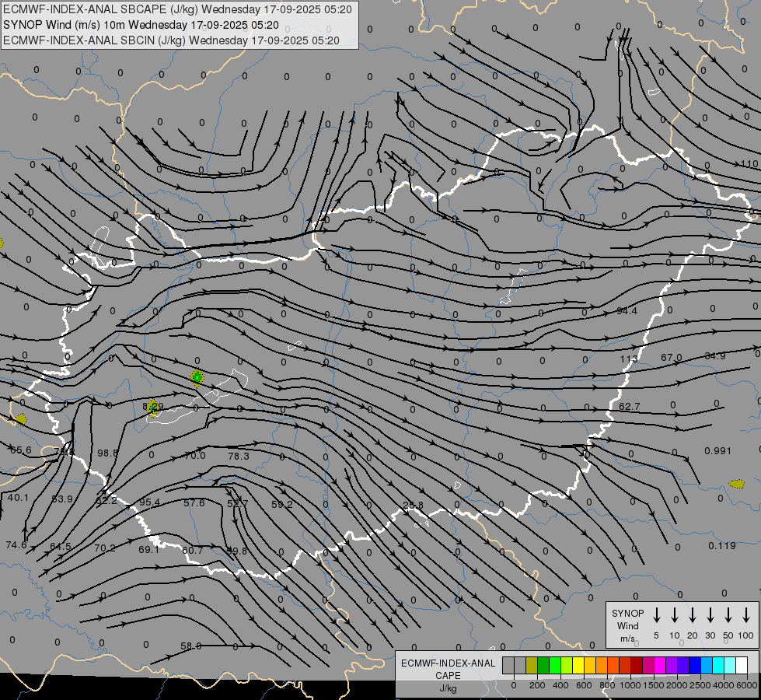Click the 110 value on the map

click(x=749, y=164)
